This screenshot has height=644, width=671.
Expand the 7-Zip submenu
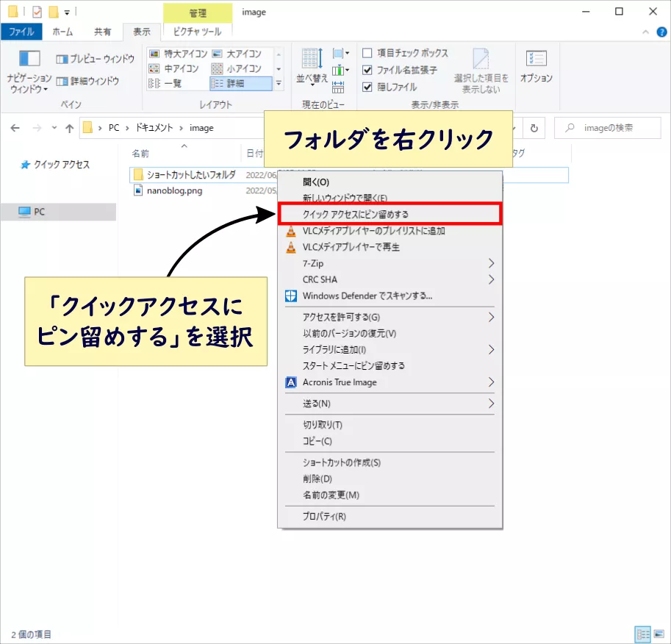coord(491,263)
